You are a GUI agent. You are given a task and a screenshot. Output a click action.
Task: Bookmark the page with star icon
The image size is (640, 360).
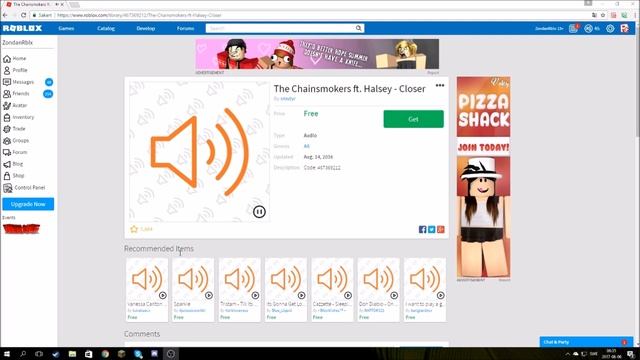[603, 15]
